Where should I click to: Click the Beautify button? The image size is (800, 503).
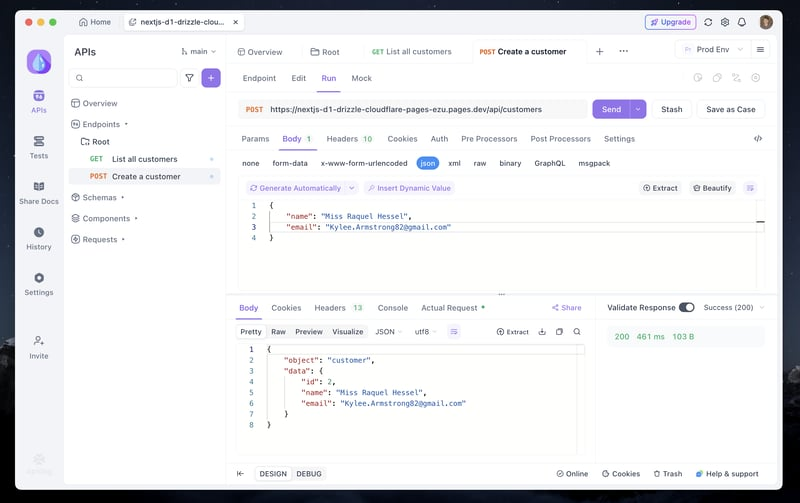(712, 188)
